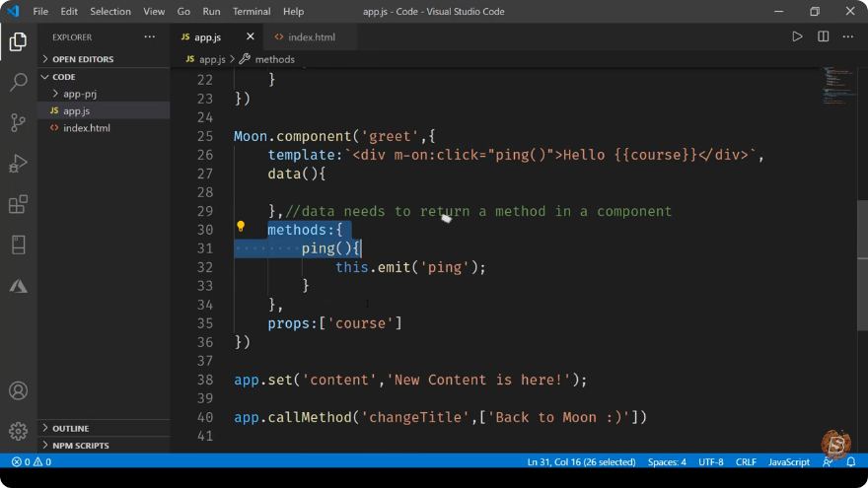Switch to the index.html tab
The width and height of the screenshot is (868, 488).
[311, 37]
